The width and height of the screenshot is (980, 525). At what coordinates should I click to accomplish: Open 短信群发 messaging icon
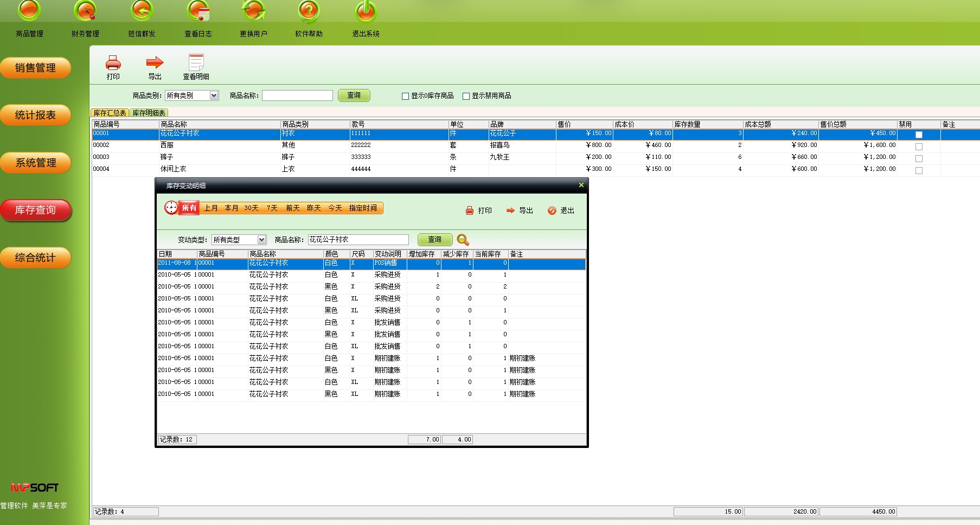point(142,12)
